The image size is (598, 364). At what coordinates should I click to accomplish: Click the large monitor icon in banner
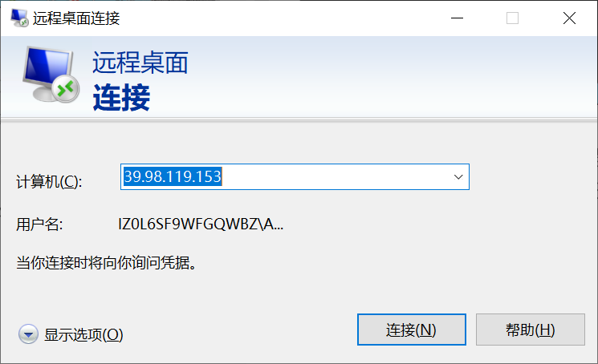[x=51, y=75]
